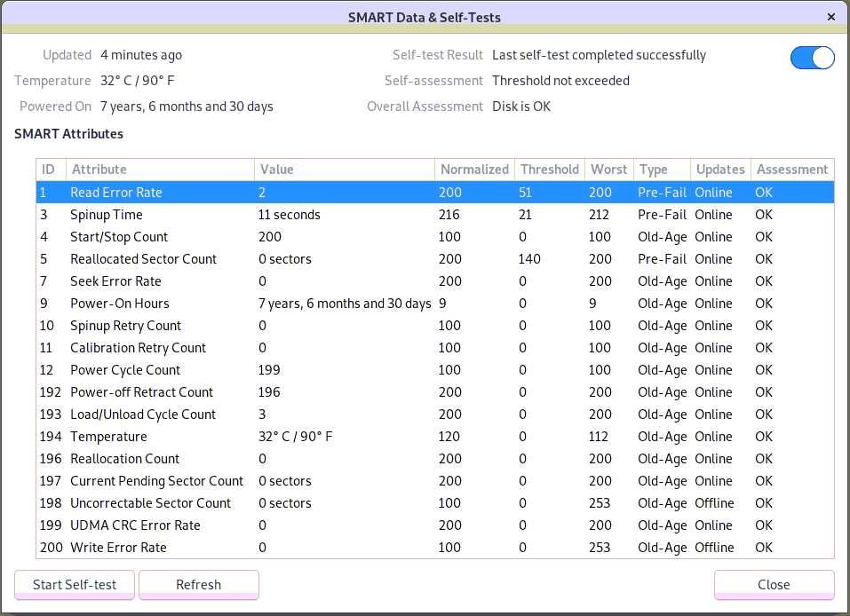The image size is (850, 616).
Task: Select the Load/Unload Cycle Count row
Action: (x=434, y=415)
